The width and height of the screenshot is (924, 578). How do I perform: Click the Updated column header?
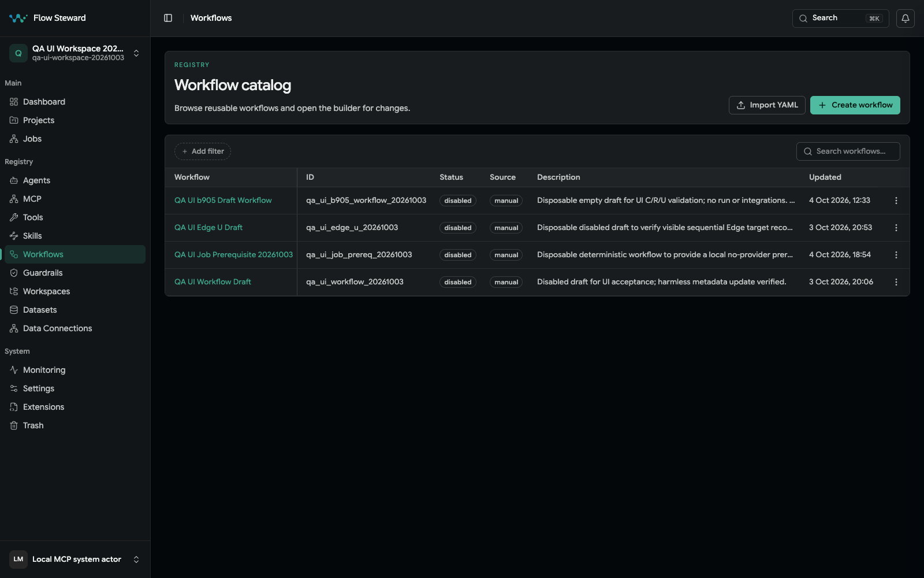click(x=825, y=177)
